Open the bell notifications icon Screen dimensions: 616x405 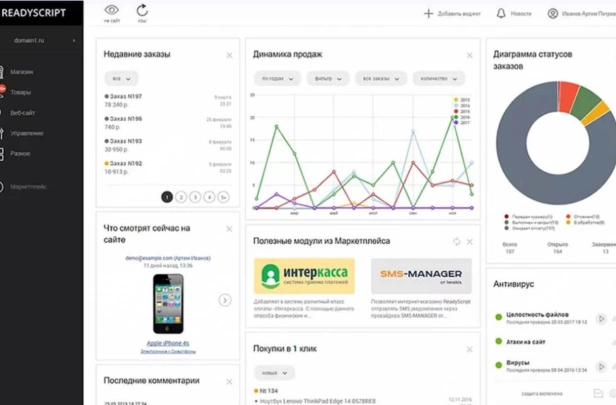(x=501, y=14)
